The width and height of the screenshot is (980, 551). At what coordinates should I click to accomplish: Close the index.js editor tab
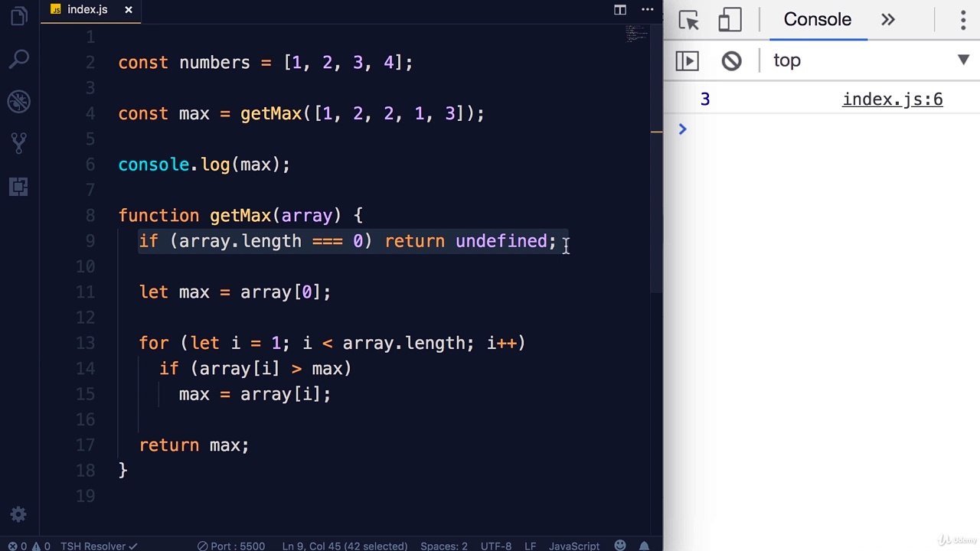point(129,10)
